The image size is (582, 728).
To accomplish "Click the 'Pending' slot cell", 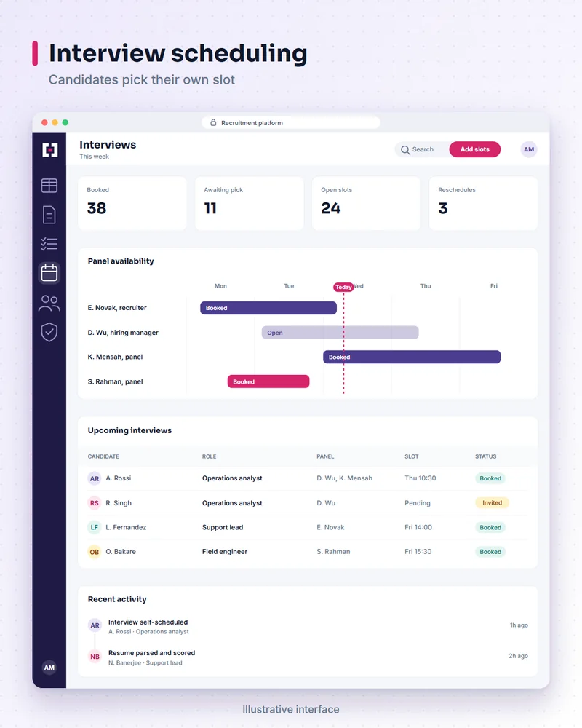I will tap(418, 503).
